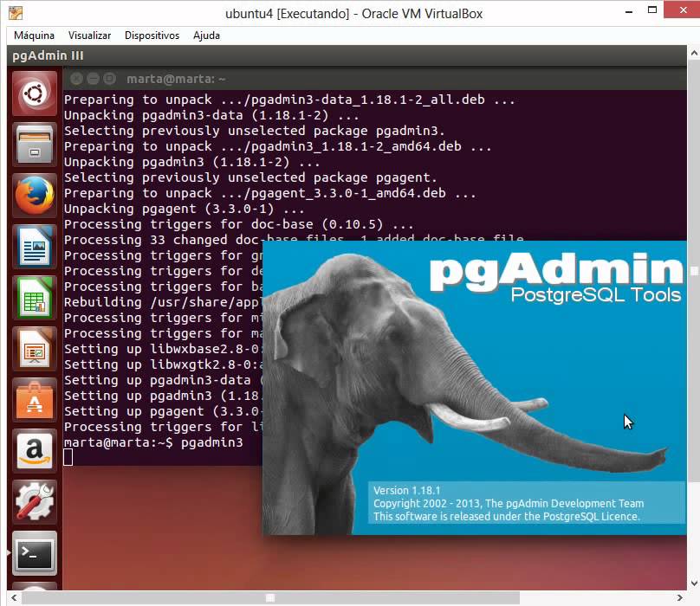Close the marta@marta terminal window
Viewport: 700px width, 606px height.
(x=77, y=79)
